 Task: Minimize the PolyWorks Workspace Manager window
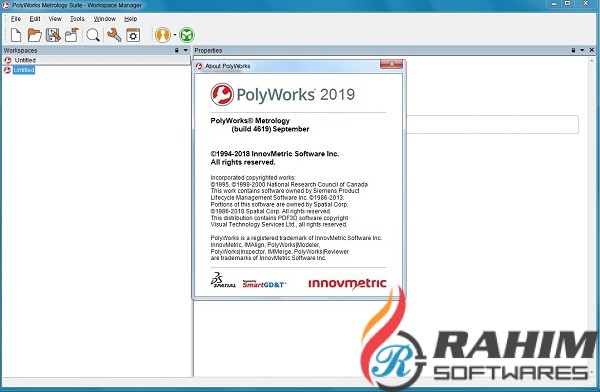tap(554, 4)
